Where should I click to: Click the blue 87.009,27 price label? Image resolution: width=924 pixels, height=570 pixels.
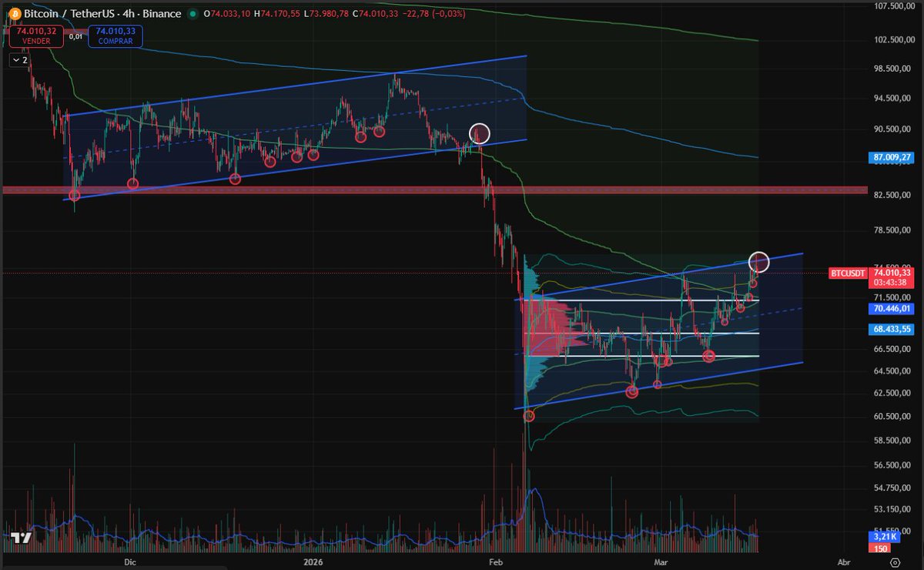891,157
